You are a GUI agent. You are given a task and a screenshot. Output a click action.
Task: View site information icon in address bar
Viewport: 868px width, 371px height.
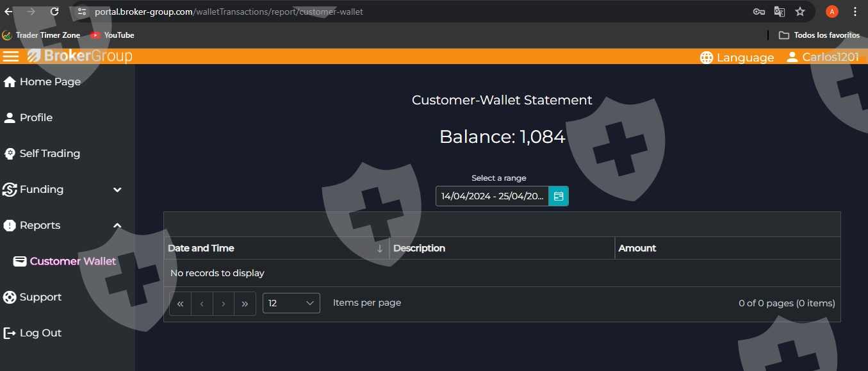click(81, 12)
